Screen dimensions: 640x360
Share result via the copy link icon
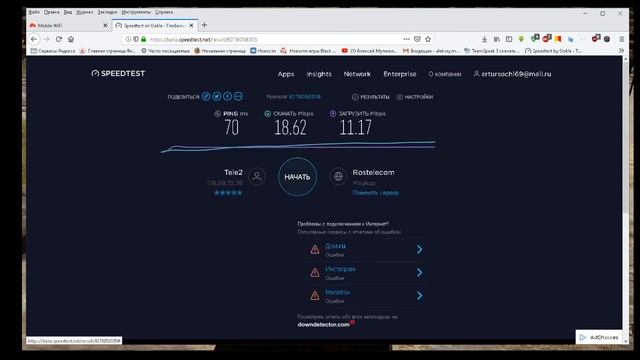[206, 96]
